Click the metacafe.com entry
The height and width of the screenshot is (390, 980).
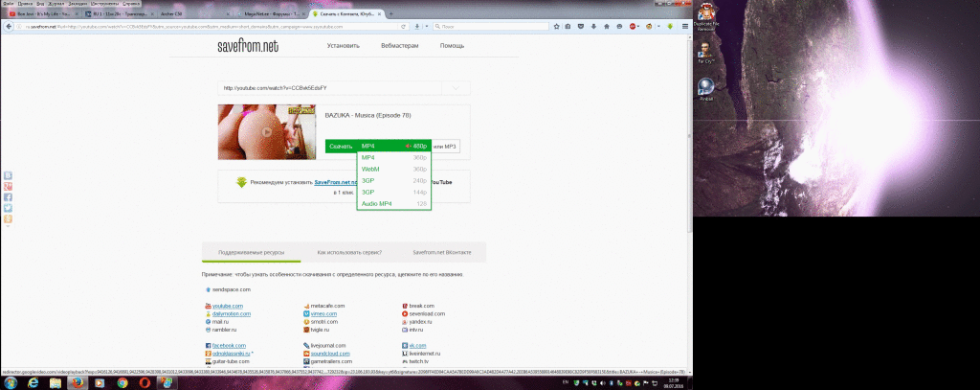pyautogui.click(x=327, y=306)
